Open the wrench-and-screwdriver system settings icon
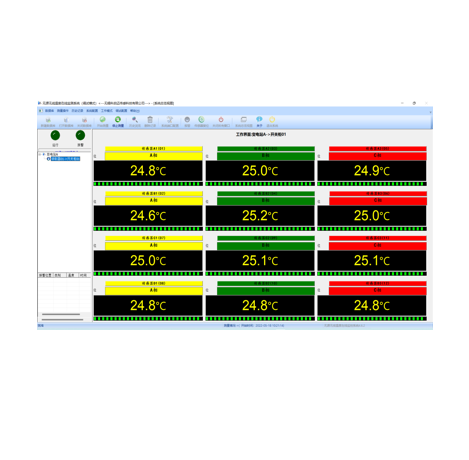Screen dimensions: 469x460 [x=170, y=119]
